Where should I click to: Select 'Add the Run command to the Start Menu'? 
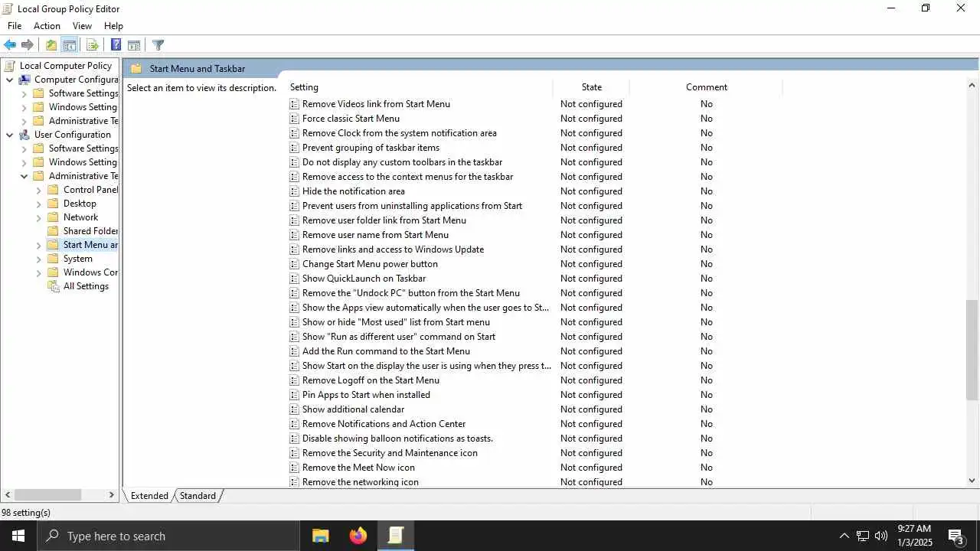pos(386,351)
